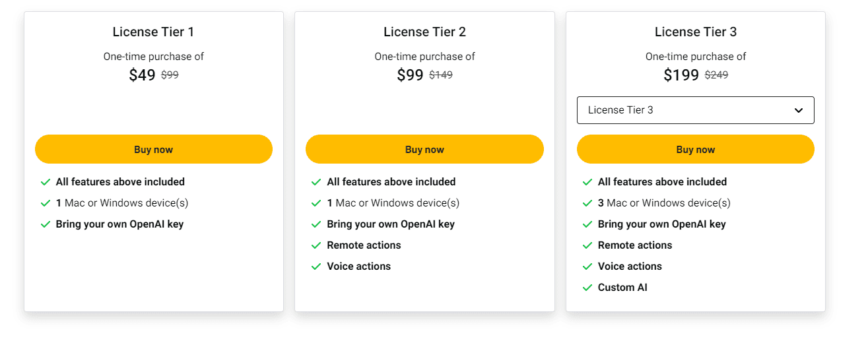
Task: Purchase License Tier 3 with Buy now
Action: tap(696, 149)
